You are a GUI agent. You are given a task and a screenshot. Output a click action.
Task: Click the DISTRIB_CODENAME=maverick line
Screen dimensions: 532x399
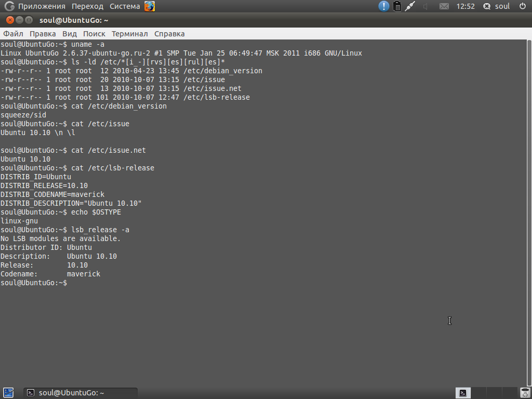point(52,194)
